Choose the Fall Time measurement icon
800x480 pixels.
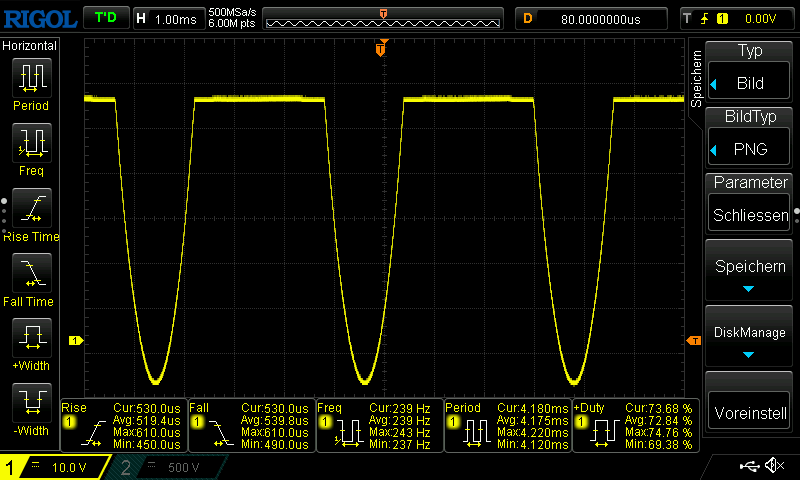[x=30, y=273]
